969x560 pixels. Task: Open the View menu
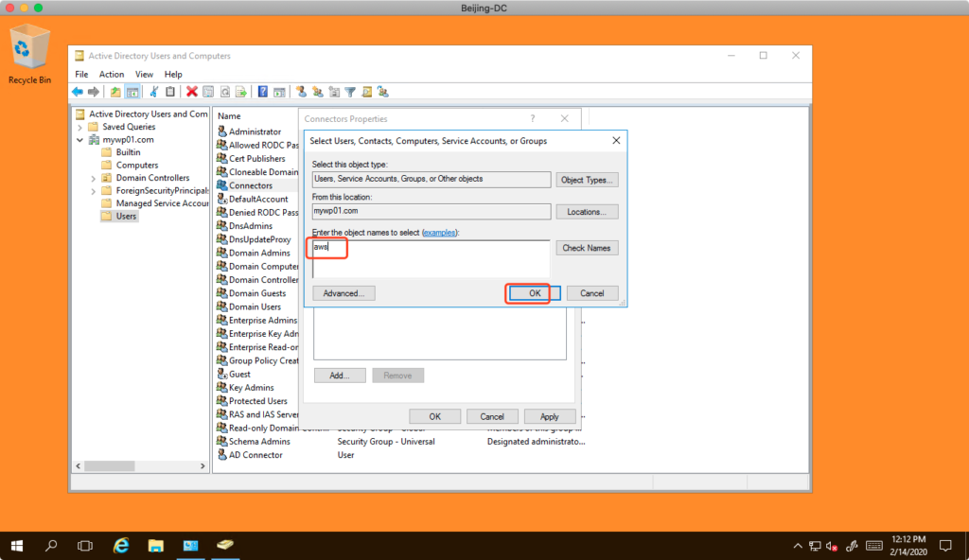pos(144,74)
